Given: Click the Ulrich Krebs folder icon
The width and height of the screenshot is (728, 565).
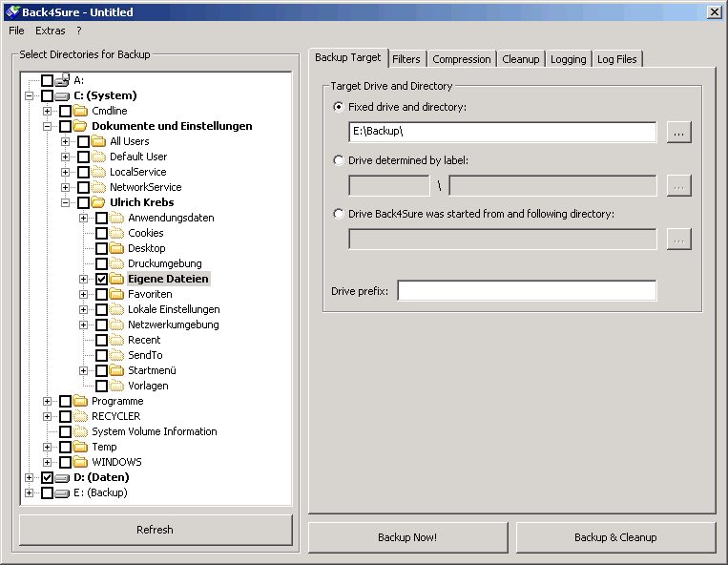Looking at the screenshot, I should (x=98, y=202).
